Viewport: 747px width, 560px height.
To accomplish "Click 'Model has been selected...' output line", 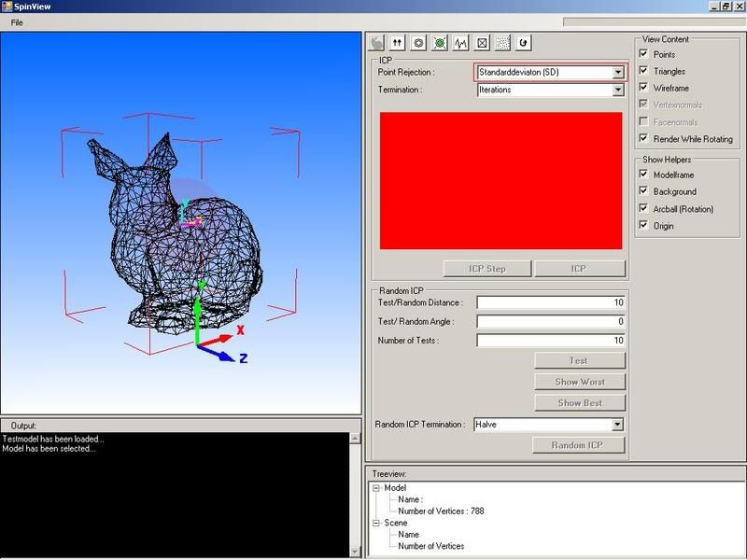I will point(49,449).
